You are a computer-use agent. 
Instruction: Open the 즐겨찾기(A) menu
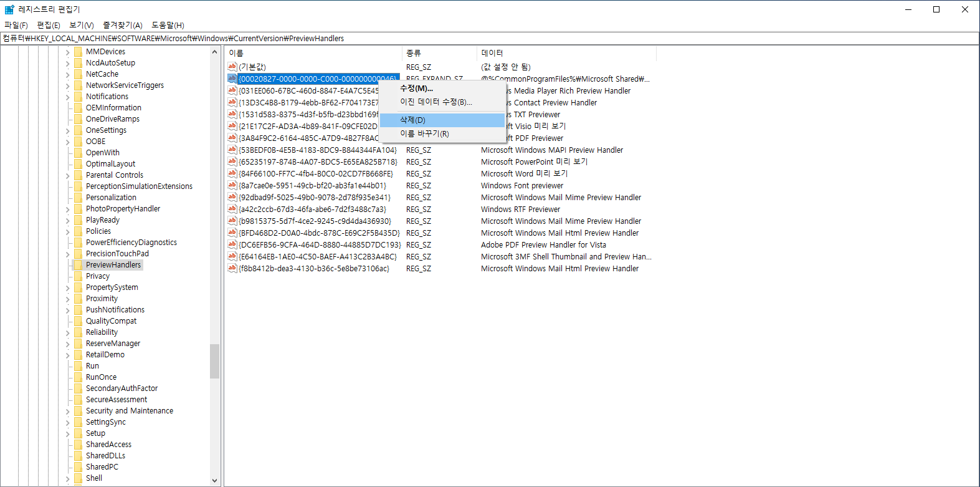(x=123, y=25)
